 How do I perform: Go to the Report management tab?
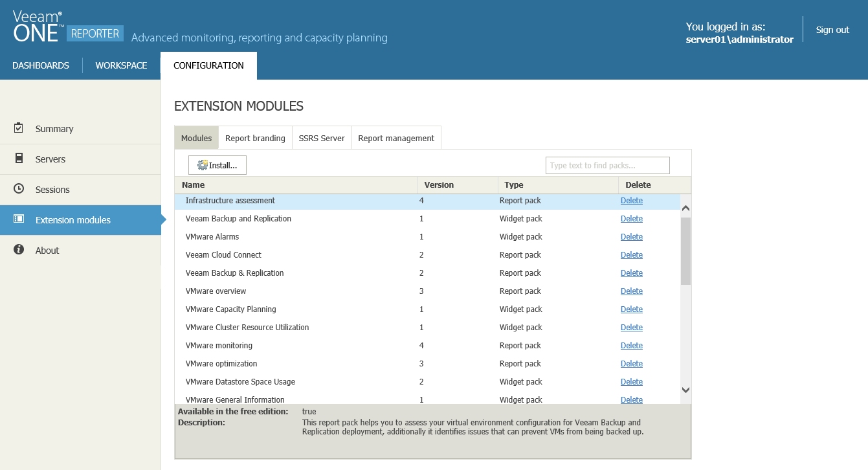(396, 138)
